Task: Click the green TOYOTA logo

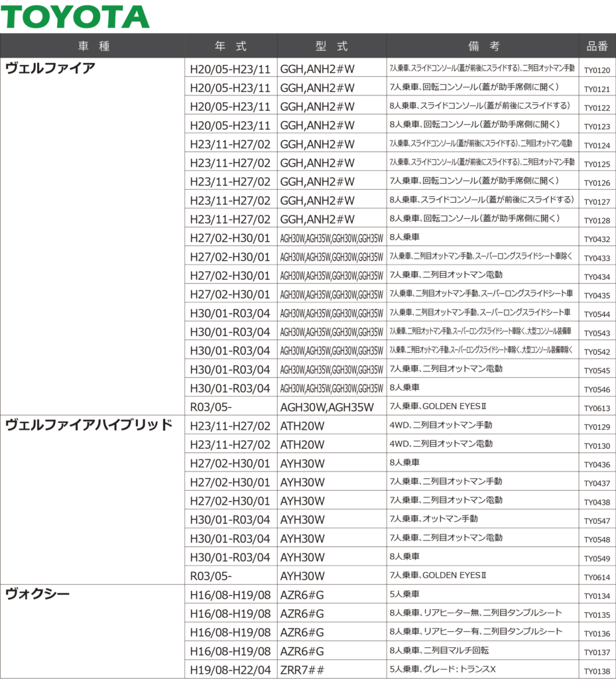Action: pos(76,17)
